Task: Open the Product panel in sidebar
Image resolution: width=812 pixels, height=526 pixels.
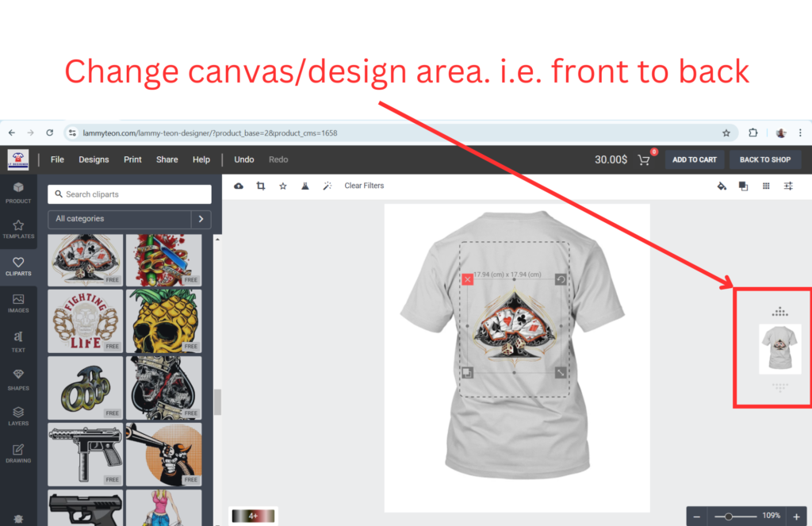Action: [x=18, y=192]
